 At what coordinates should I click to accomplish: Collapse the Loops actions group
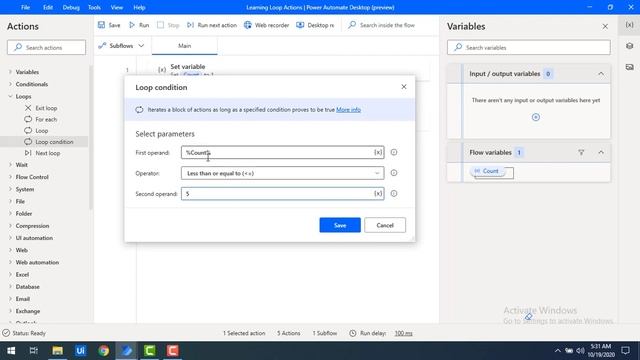[24, 96]
